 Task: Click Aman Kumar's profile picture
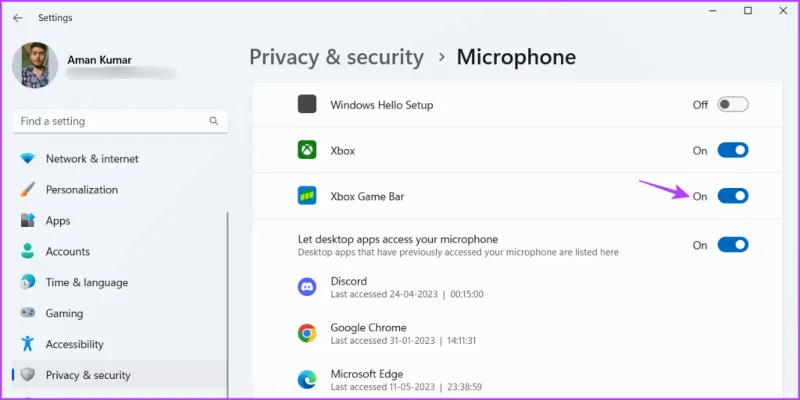(35, 65)
